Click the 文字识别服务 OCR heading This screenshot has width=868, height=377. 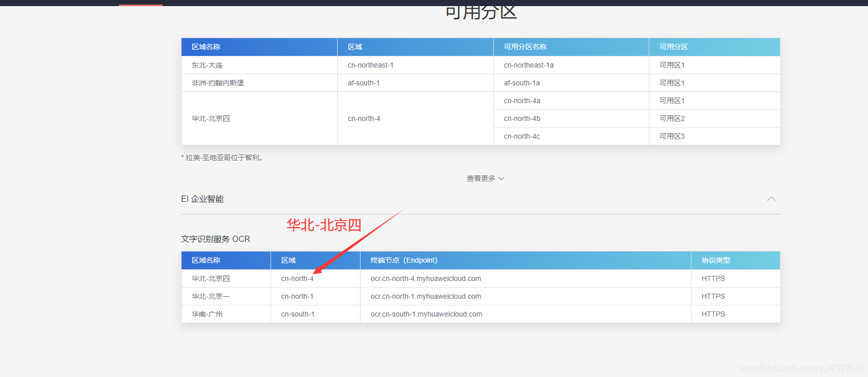[x=216, y=239]
